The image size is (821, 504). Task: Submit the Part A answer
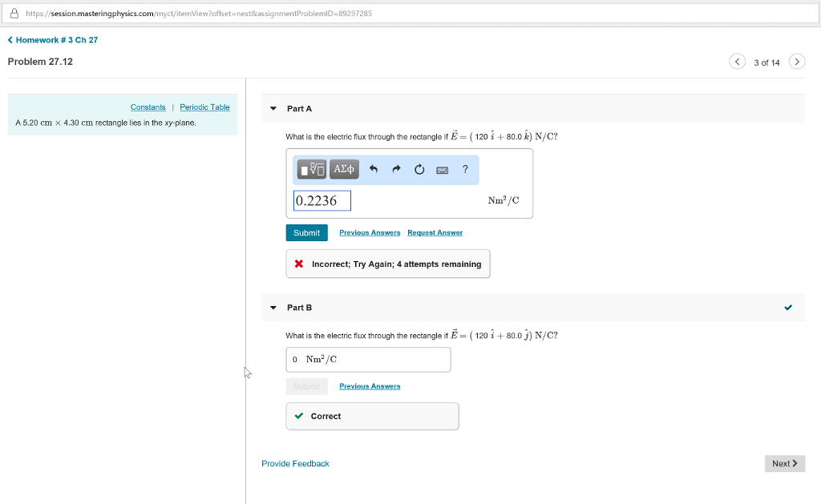point(306,232)
